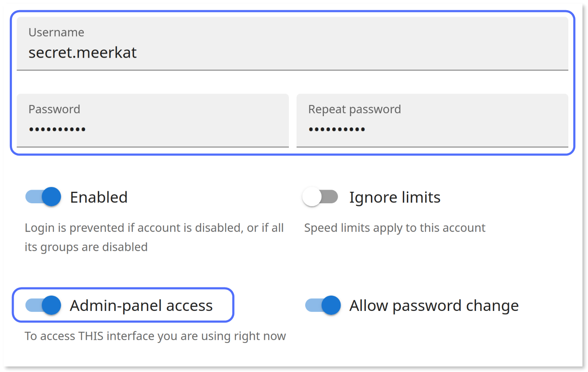The width and height of the screenshot is (588, 372).
Task: Disable Admin-panel access
Action: tap(42, 305)
